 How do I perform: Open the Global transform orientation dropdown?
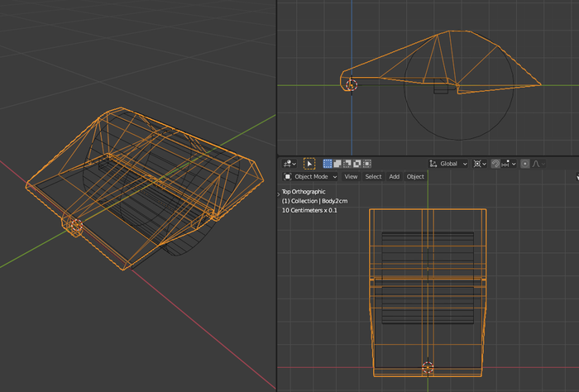click(448, 164)
